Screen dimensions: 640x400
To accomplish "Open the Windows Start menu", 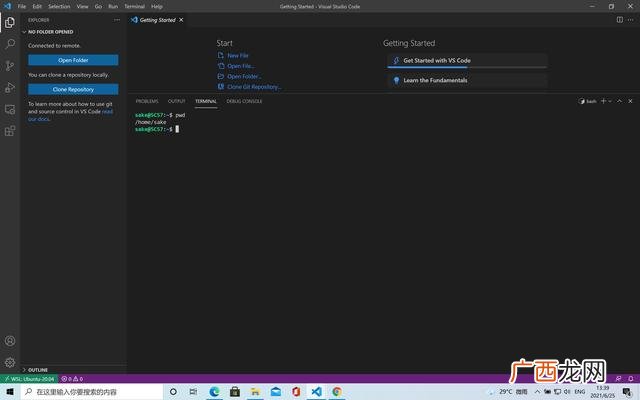I will point(10,392).
